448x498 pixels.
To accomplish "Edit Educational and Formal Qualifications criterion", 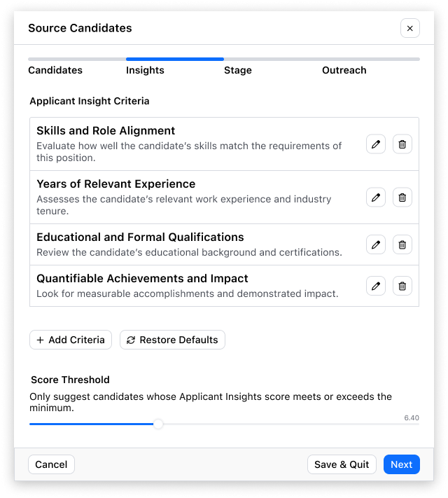I will tap(376, 244).
